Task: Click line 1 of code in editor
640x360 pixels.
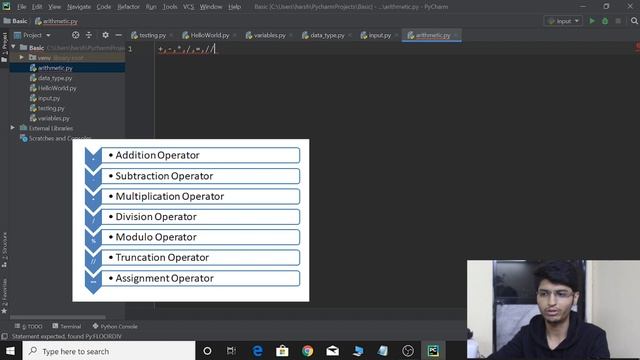Action: point(187,50)
